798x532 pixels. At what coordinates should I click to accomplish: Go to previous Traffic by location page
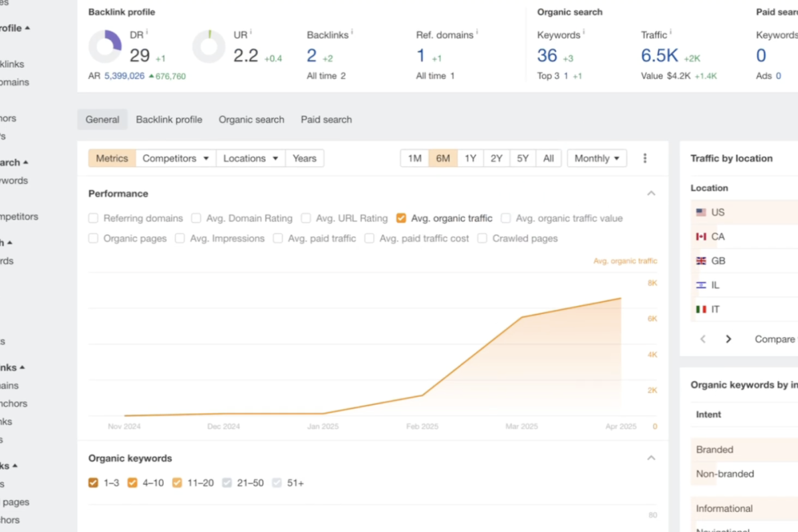tap(703, 339)
